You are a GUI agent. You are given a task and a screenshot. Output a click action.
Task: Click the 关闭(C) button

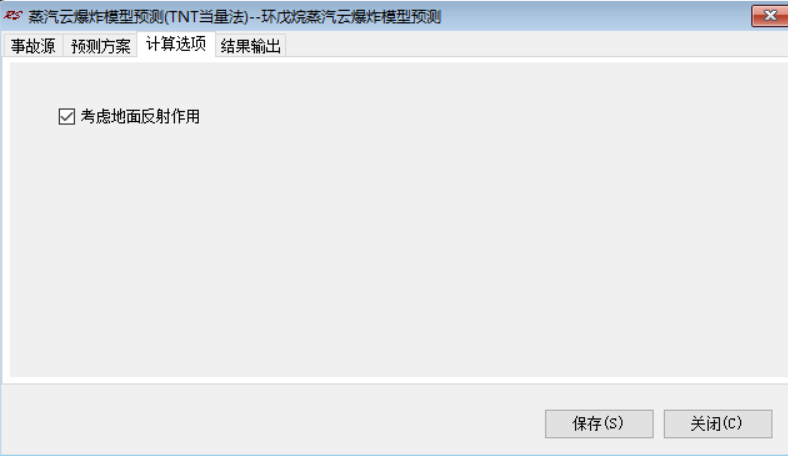click(718, 423)
